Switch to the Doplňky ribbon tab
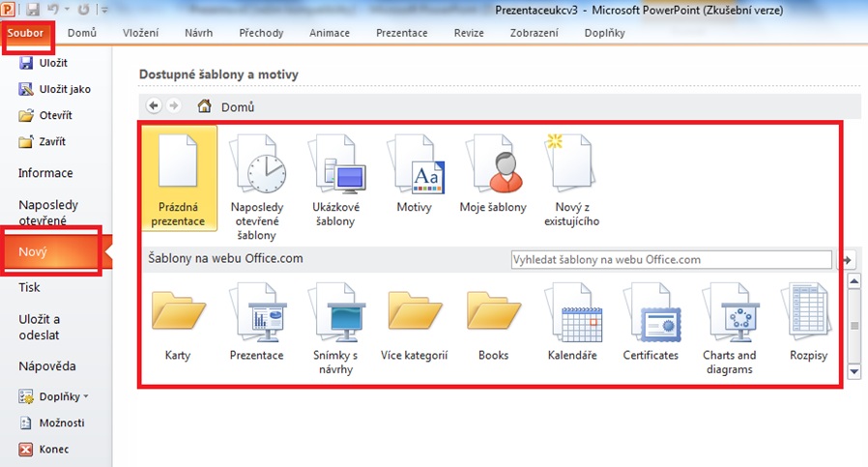The image size is (868, 467). point(604,33)
